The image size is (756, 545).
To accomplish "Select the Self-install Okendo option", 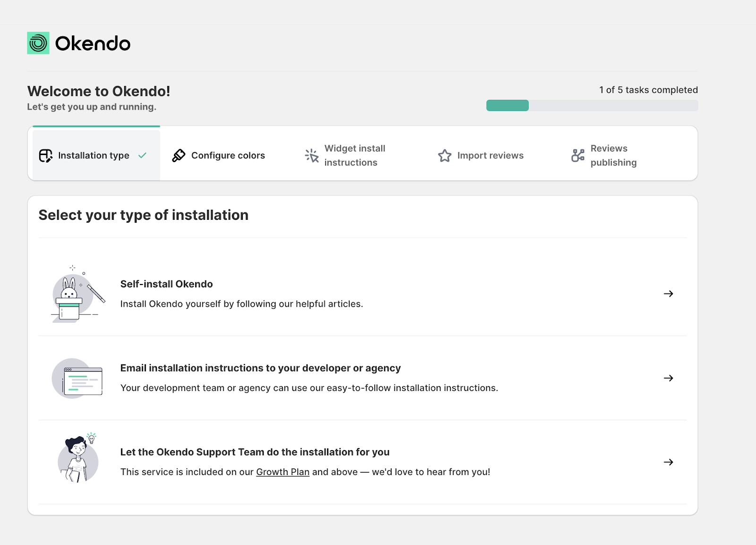I will (x=362, y=294).
